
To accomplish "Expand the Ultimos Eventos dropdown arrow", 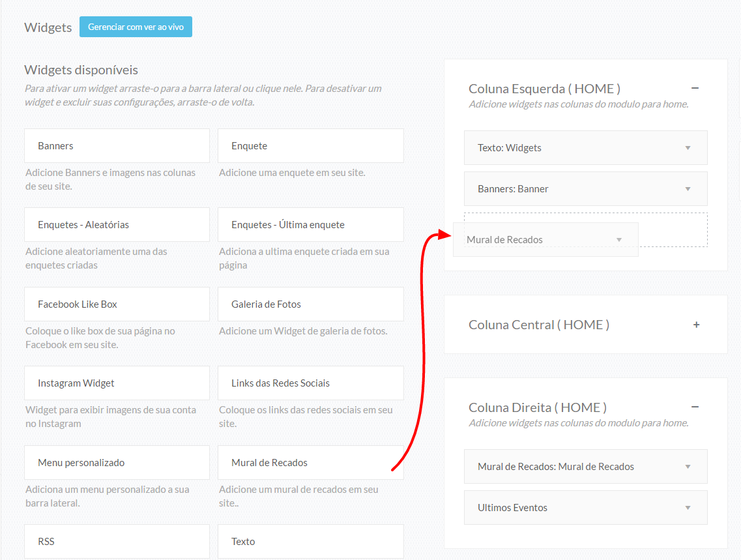I will coord(688,508).
